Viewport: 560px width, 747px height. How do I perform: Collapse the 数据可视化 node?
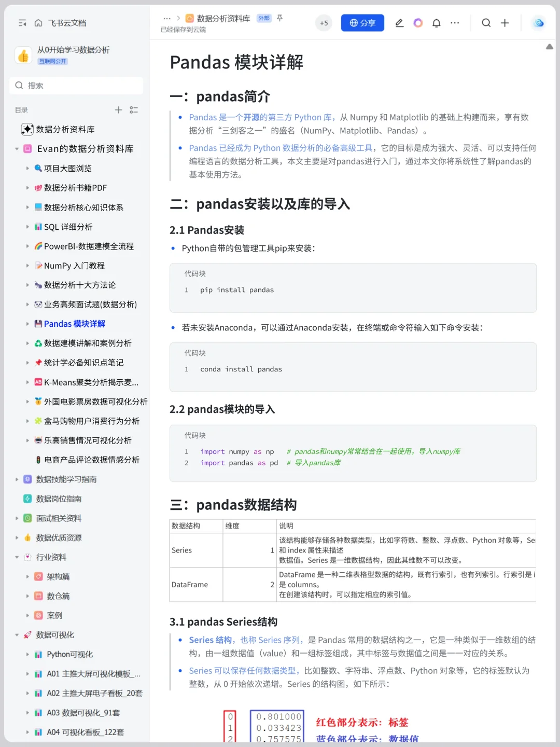pyautogui.click(x=17, y=635)
